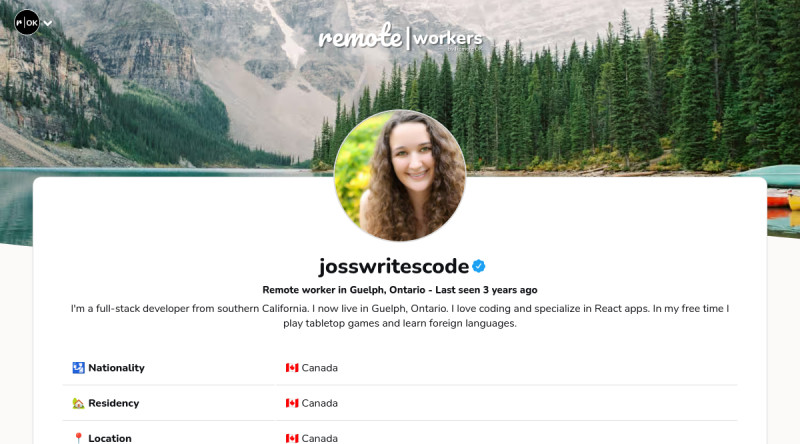This screenshot has width=800, height=444.
Task: Click the Nationality row label
Action: [x=116, y=367]
